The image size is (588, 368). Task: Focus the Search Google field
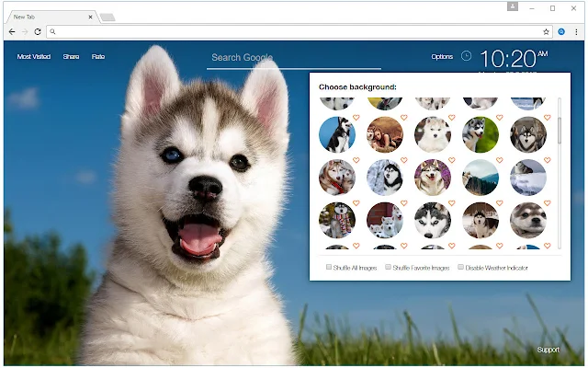point(294,58)
